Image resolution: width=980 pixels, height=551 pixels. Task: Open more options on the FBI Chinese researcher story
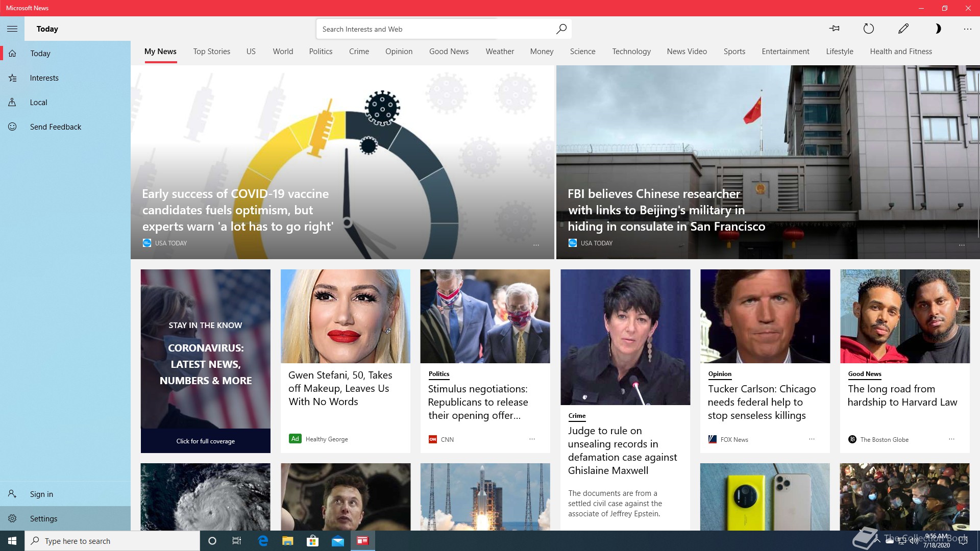pos(962,245)
